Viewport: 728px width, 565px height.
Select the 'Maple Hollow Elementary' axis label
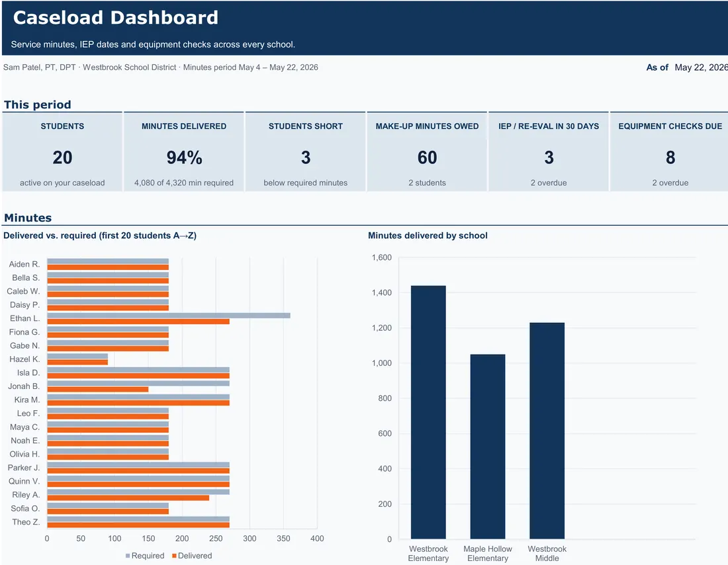(488, 553)
